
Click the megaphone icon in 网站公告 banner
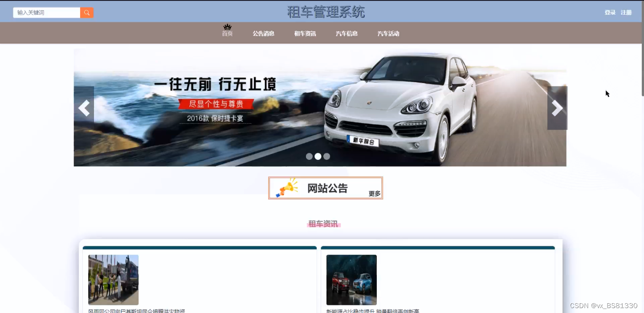point(287,188)
